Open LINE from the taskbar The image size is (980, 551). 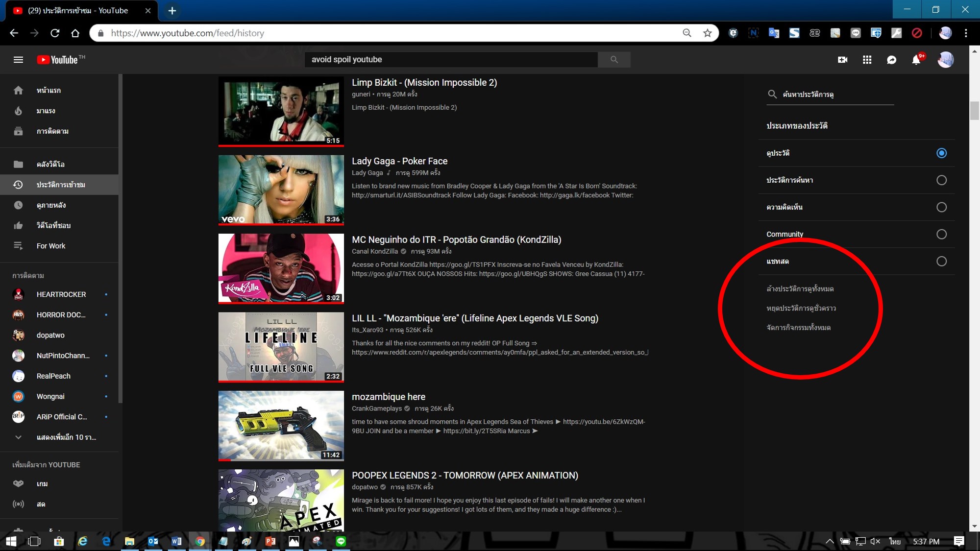click(341, 541)
